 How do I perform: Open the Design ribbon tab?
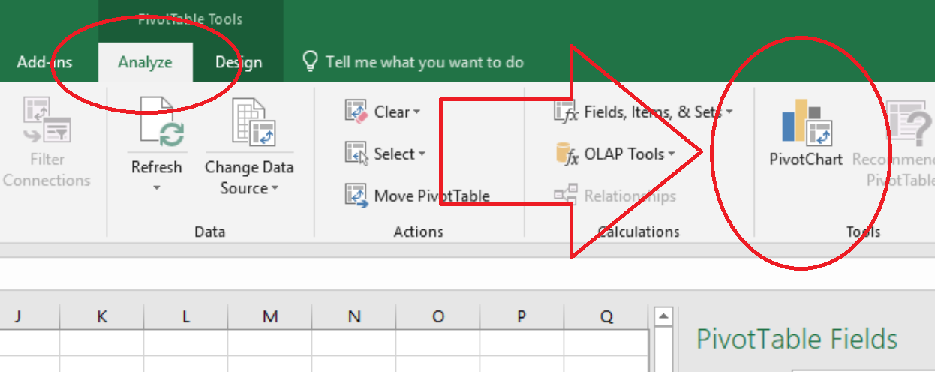[x=239, y=62]
